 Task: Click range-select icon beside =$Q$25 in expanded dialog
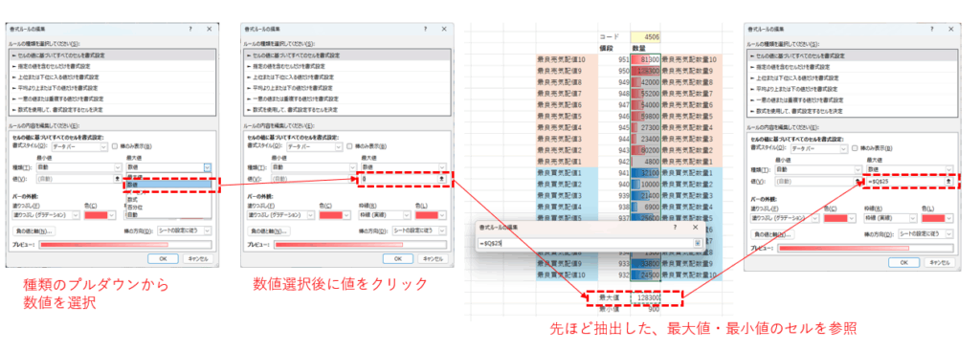(x=948, y=181)
